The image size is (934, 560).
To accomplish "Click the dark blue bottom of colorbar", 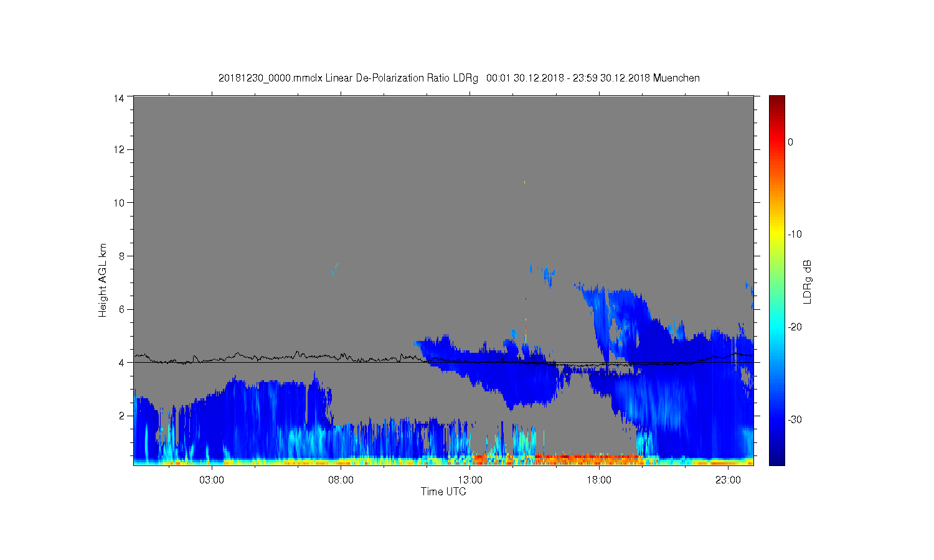I will 776,459.
